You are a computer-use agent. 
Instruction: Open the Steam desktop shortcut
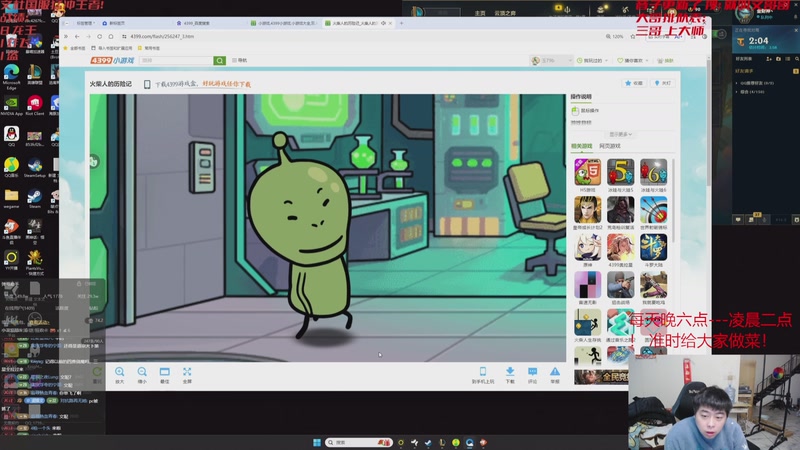35,198
